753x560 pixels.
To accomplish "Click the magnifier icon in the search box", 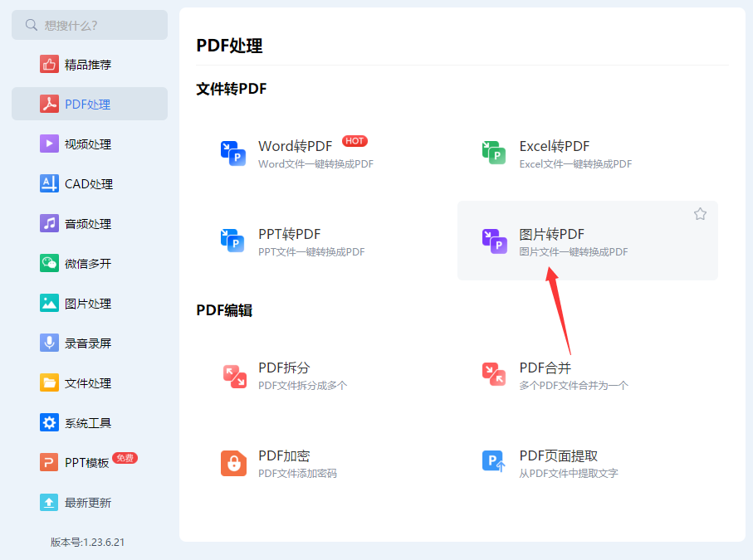I will [32, 25].
